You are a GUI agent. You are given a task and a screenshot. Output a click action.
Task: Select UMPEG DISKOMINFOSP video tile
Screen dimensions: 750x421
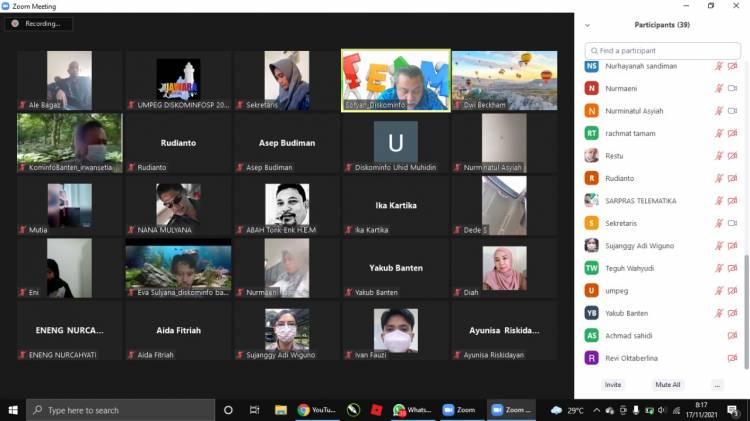178,80
